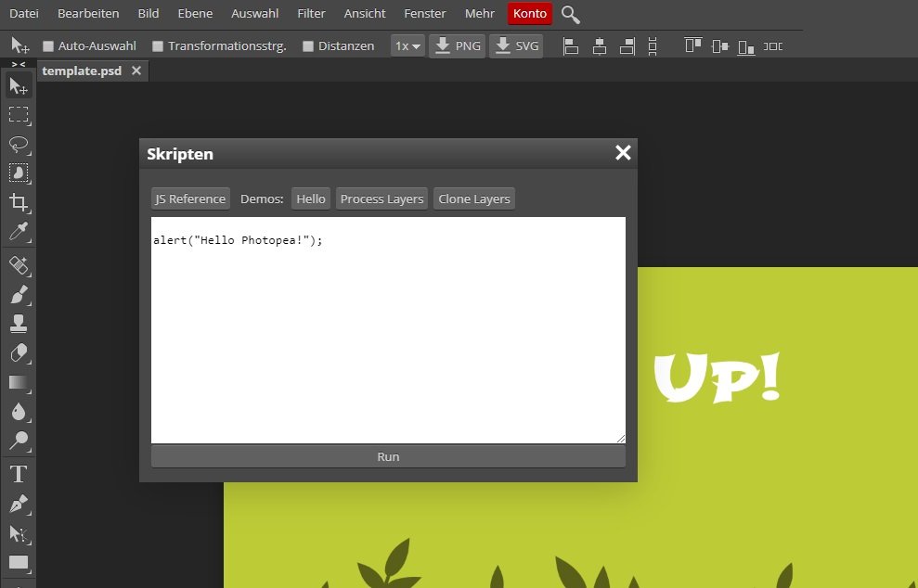Click align top edges icon
This screenshot has height=588, width=918.
click(693, 45)
